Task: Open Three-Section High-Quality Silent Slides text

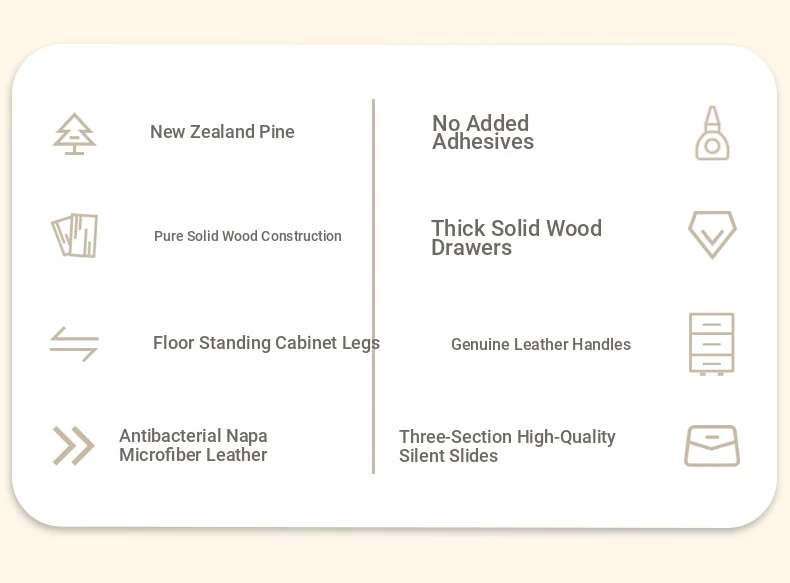Action: click(507, 446)
